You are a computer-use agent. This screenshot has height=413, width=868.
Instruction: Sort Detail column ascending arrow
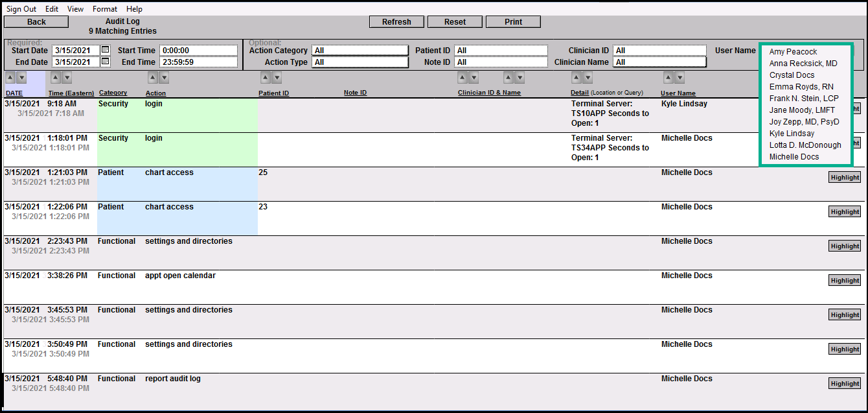pos(577,78)
